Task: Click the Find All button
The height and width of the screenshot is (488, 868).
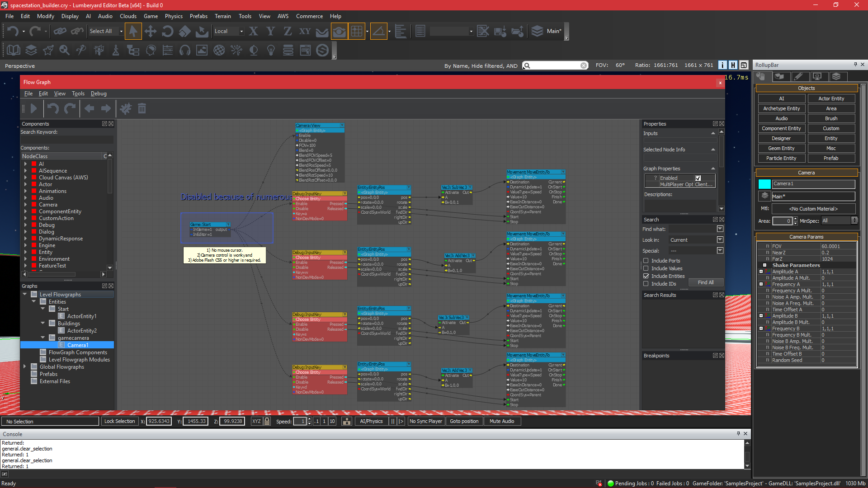Action: point(705,282)
